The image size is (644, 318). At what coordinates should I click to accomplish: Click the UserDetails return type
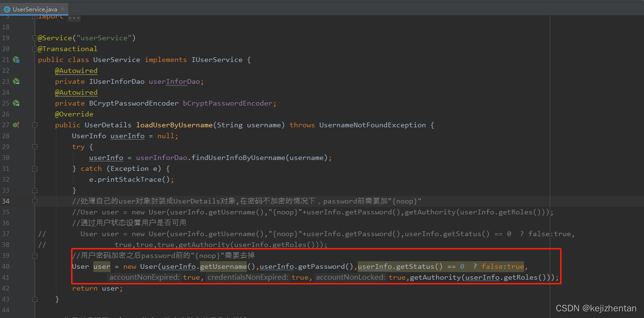[109, 125]
